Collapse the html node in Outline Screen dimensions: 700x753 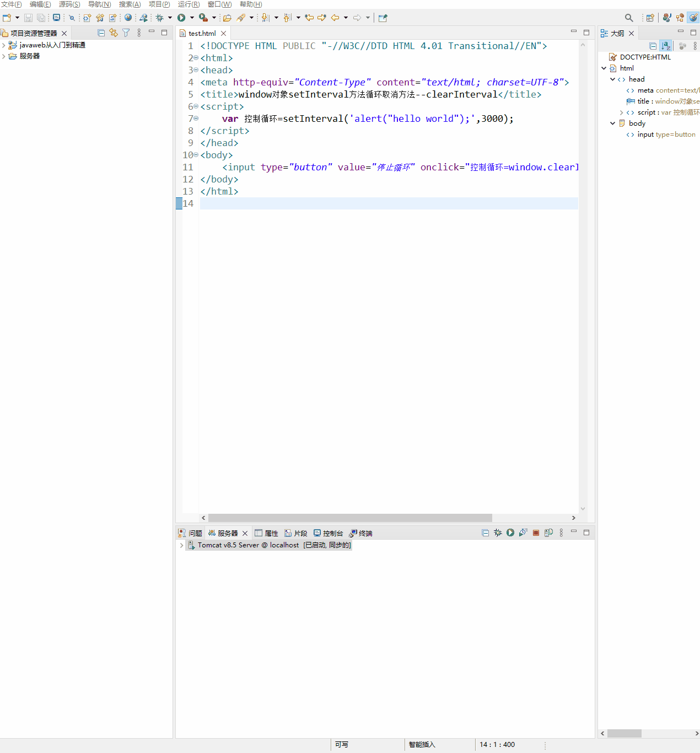pyautogui.click(x=604, y=68)
